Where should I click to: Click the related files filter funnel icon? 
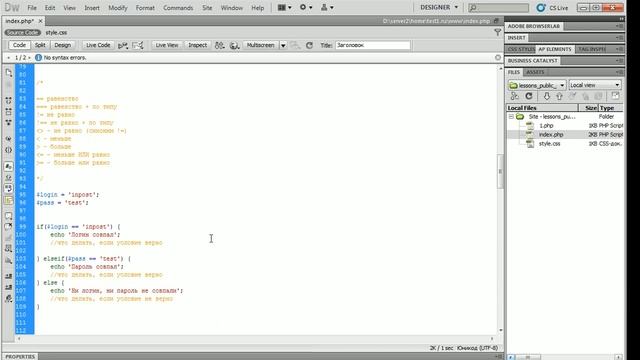coord(498,32)
